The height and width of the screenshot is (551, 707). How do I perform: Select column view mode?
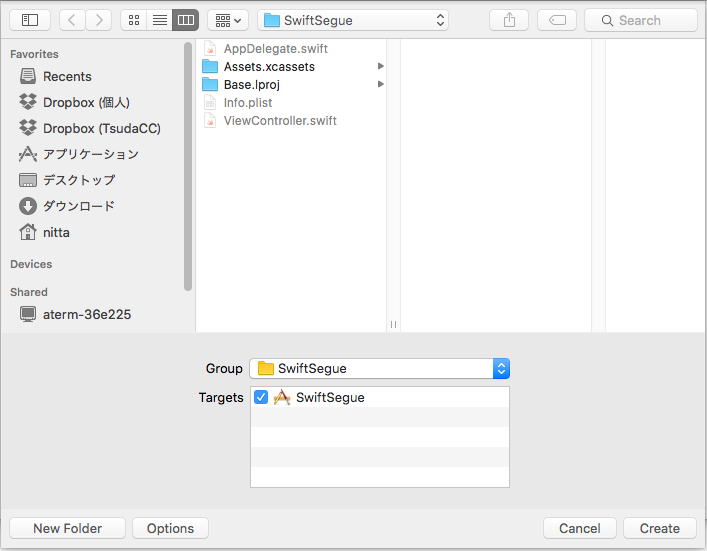coord(185,20)
